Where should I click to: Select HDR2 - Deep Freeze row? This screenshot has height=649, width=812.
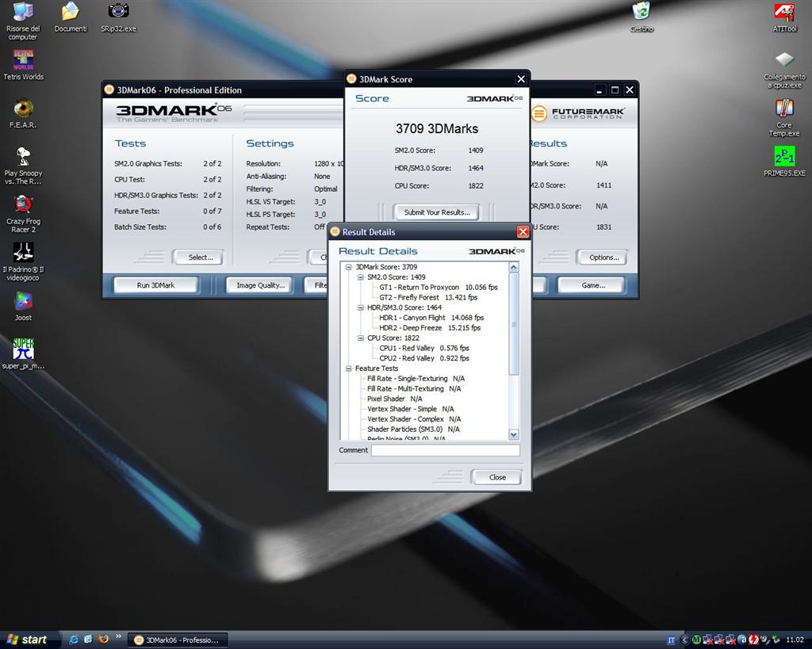pos(430,327)
